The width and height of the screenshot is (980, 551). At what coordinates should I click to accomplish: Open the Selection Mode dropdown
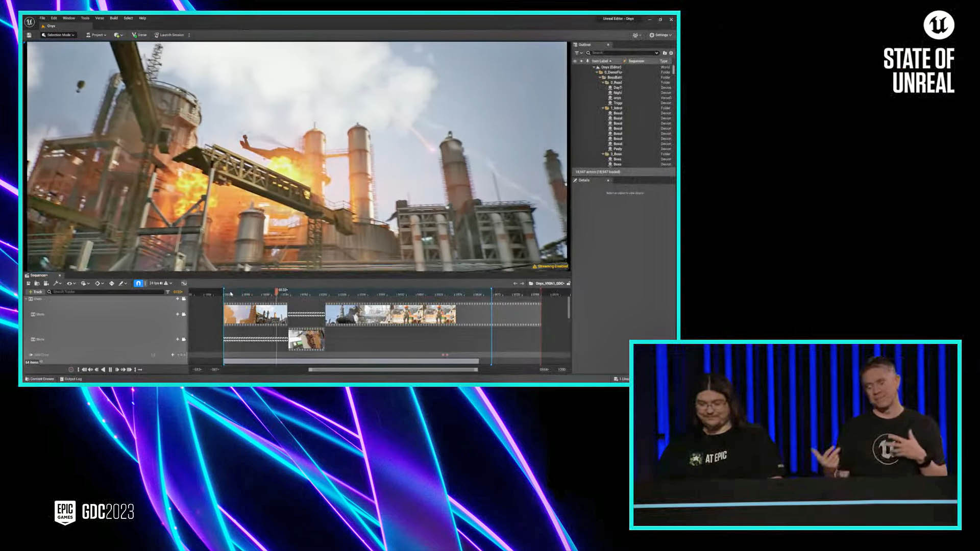pos(58,35)
